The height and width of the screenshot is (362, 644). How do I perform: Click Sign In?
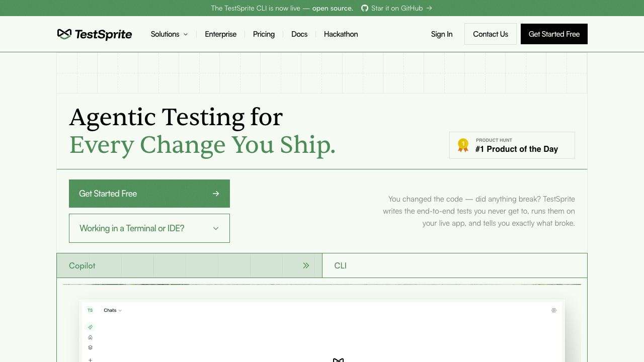coord(442,34)
